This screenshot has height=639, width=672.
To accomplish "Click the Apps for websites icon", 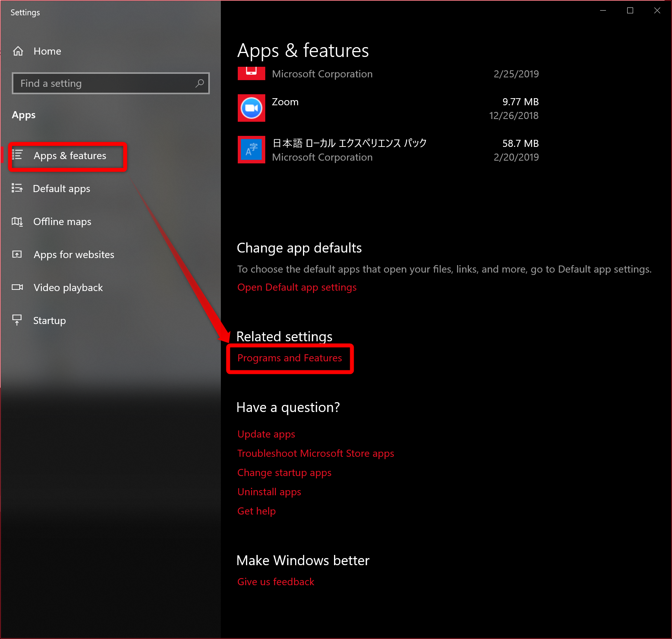I will click(x=17, y=255).
